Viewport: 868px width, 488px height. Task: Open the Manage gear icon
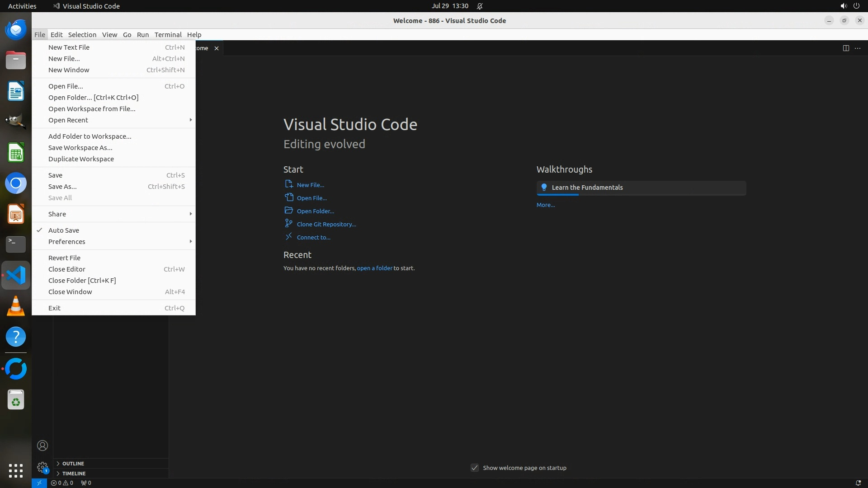[42, 467]
